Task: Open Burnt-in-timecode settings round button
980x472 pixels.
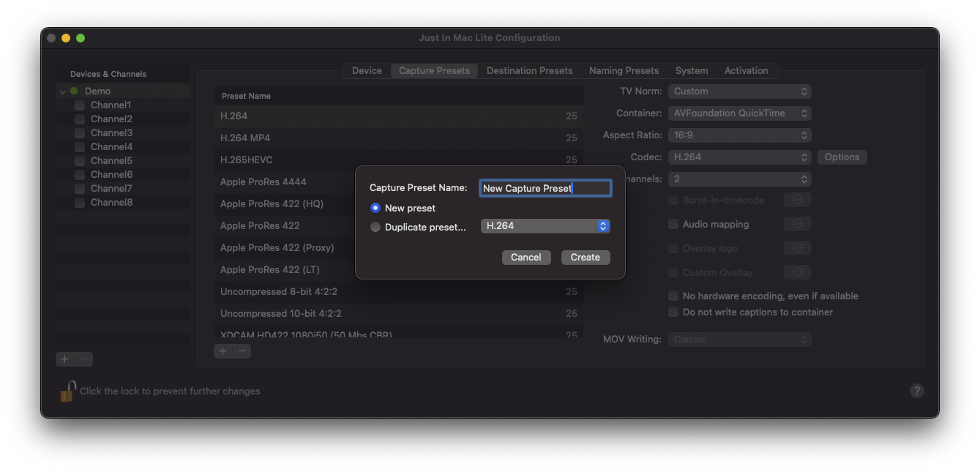Action: (798, 200)
